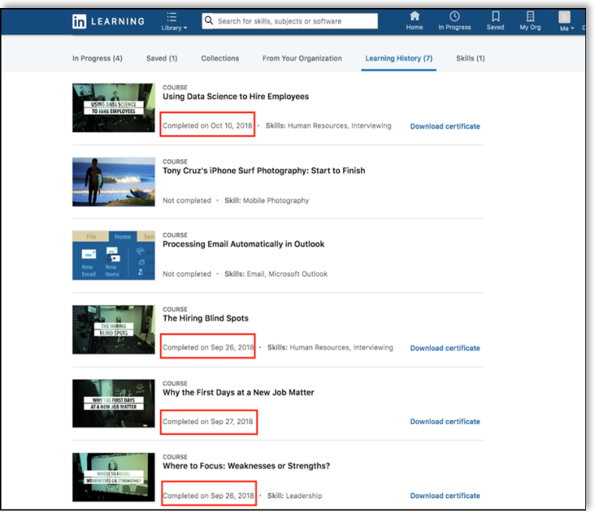Screen dimensions: 595x512
Task: Click 'Skill: Leadership' text
Action: (x=294, y=496)
